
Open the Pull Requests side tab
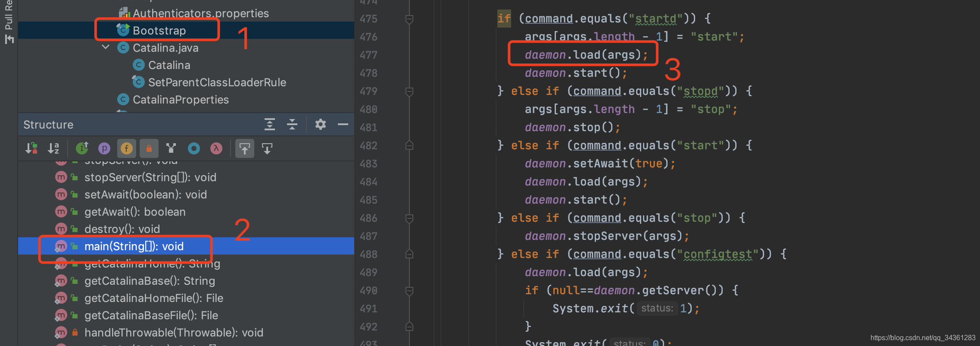point(9,22)
